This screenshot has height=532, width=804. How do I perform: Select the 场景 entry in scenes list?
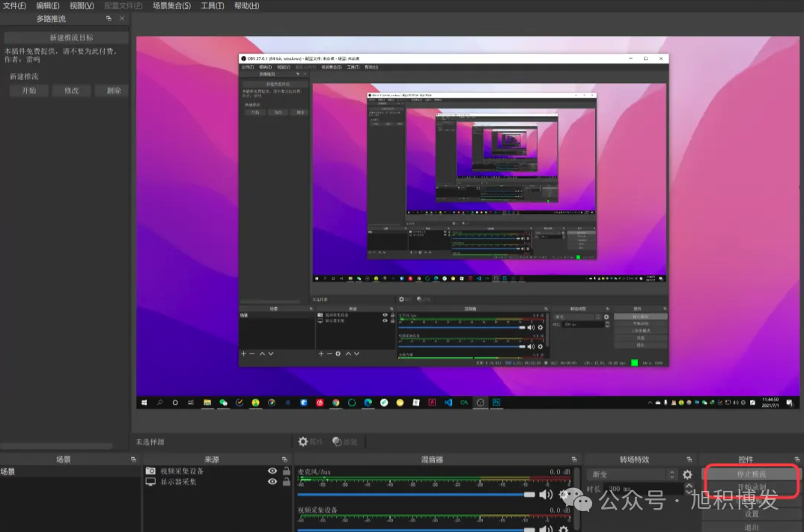pos(70,471)
